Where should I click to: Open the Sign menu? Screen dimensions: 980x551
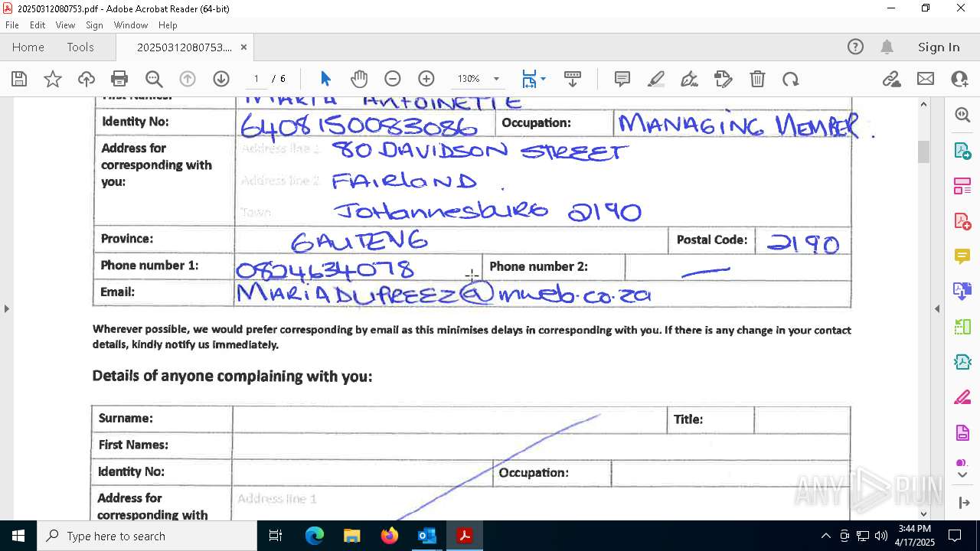pyautogui.click(x=95, y=24)
